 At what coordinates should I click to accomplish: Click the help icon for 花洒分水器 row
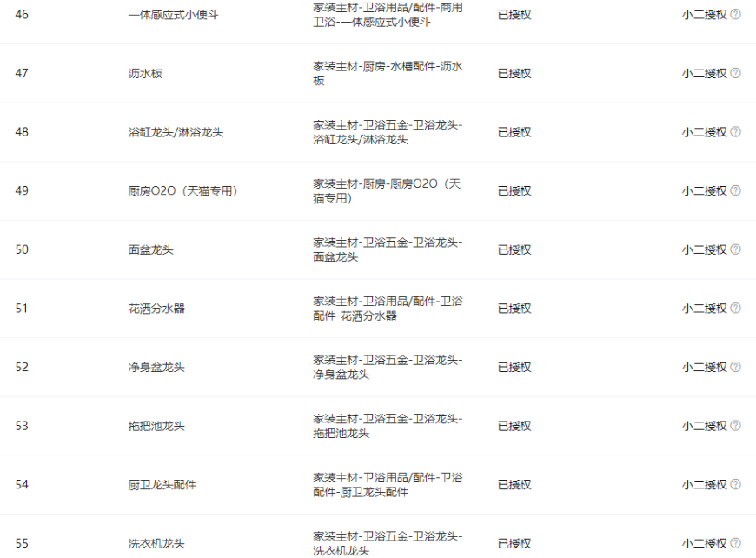(x=736, y=309)
